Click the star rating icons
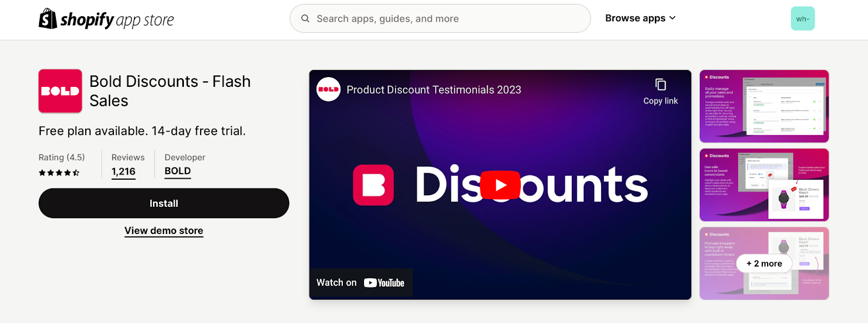Image resolution: width=868 pixels, height=323 pixels. [59, 173]
